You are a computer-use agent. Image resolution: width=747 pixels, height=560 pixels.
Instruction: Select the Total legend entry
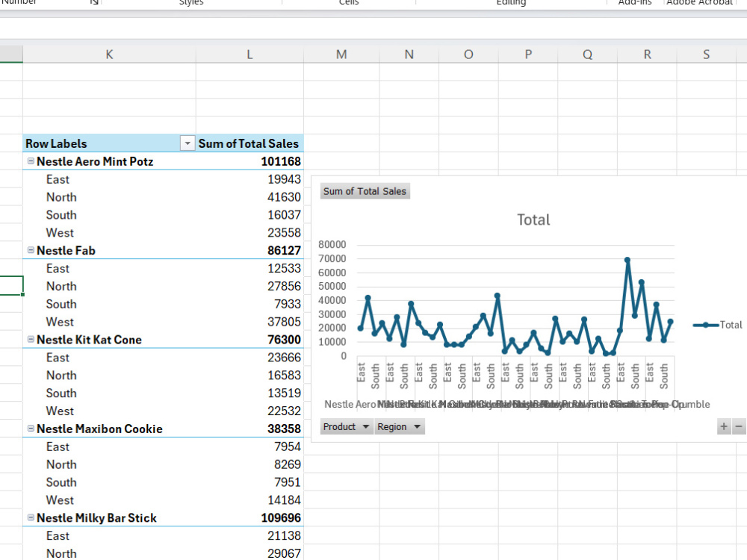(717, 325)
